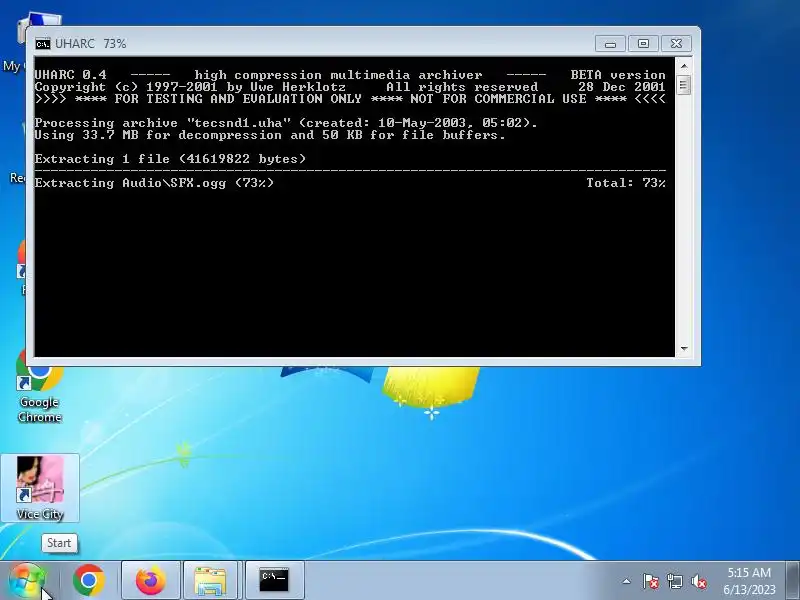Click the Show desktop strip
Viewport: 800px width, 600px height.
(793, 581)
